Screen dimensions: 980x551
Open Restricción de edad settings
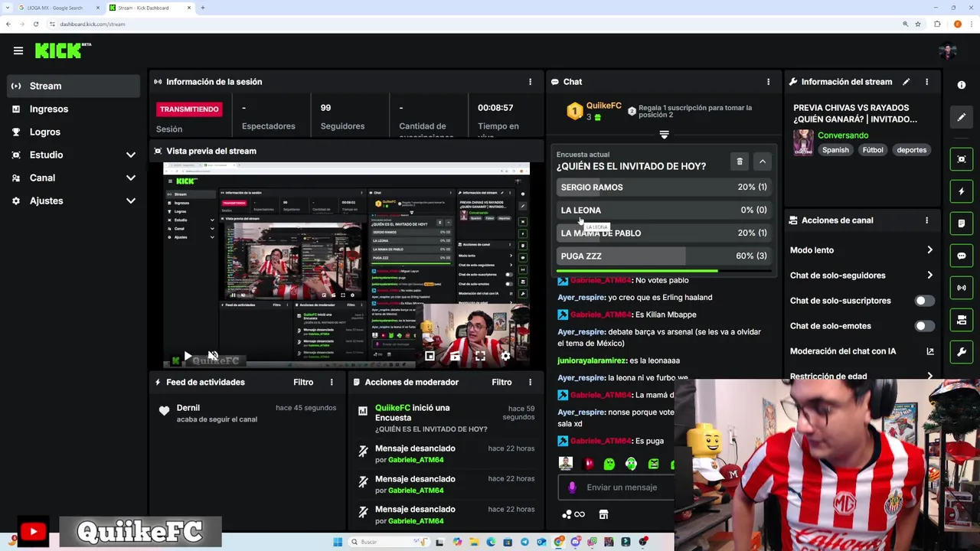coord(861,376)
